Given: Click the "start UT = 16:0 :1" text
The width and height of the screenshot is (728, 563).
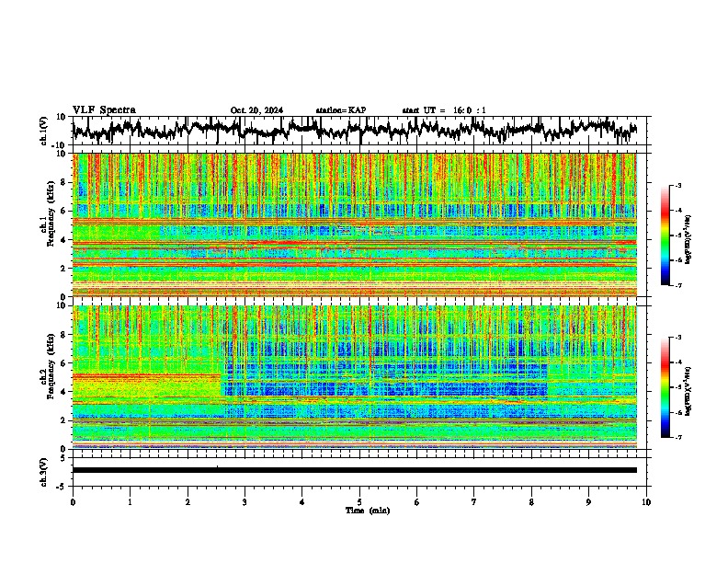Looking at the screenshot, I should pyautogui.click(x=444, y=110).
